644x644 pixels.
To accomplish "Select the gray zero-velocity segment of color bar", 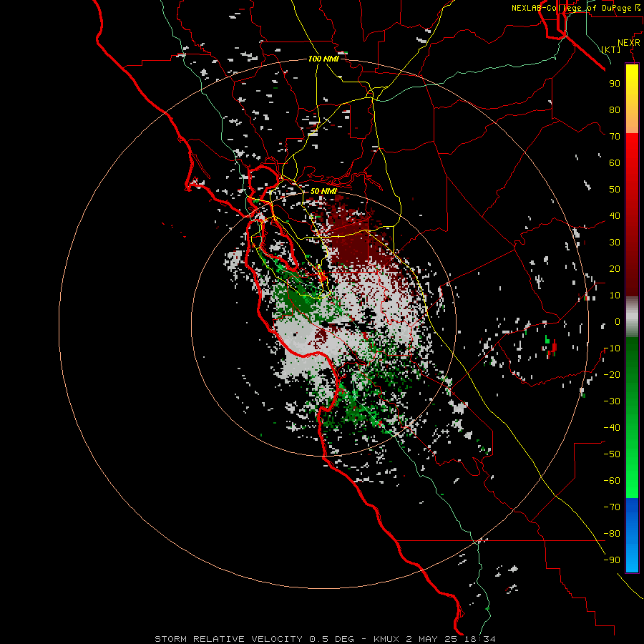I will 632,317.
